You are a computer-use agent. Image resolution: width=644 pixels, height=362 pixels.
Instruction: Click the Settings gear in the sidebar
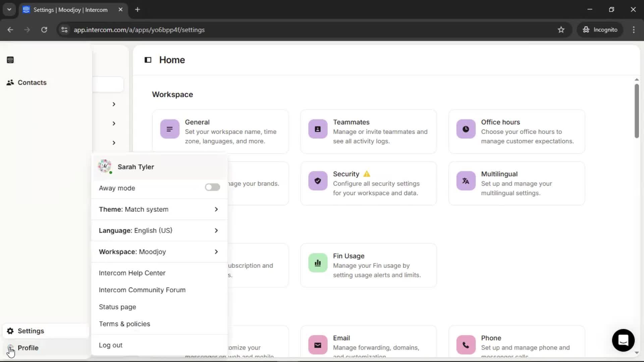(x=10, y=331)
